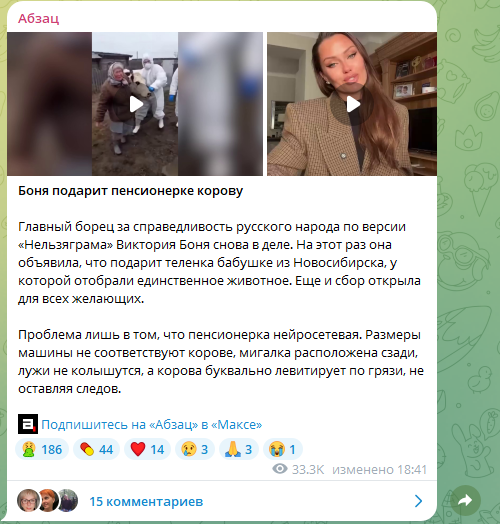Play the right video of the woman in the blazer
500x524 pixels.
[x=352, y=104]
